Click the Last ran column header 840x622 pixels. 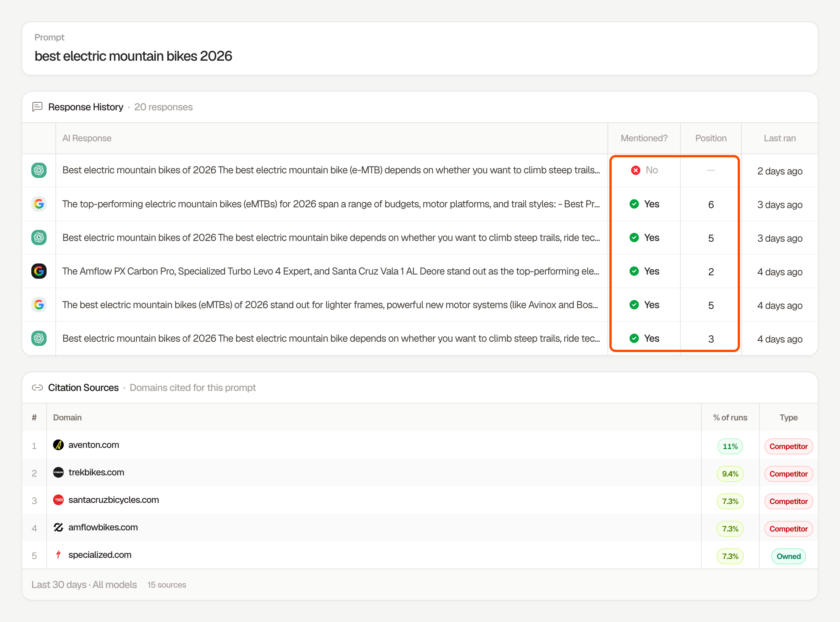pos(780,138)
